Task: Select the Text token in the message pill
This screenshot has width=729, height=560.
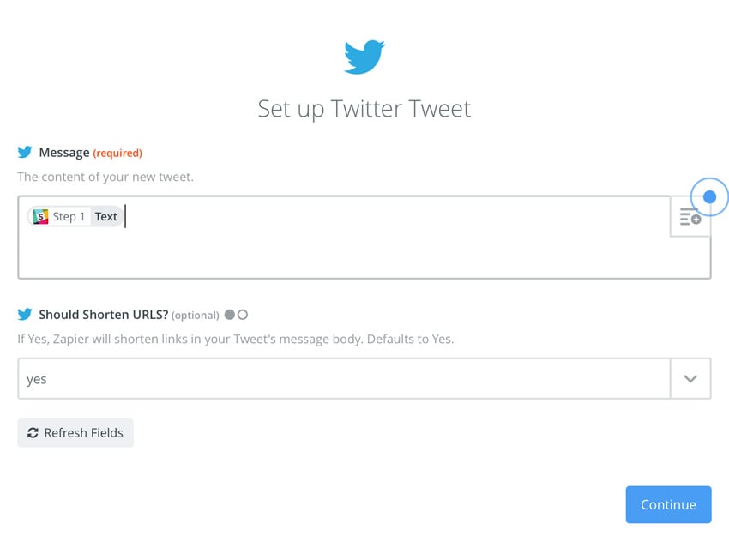Action: point(106,216)
